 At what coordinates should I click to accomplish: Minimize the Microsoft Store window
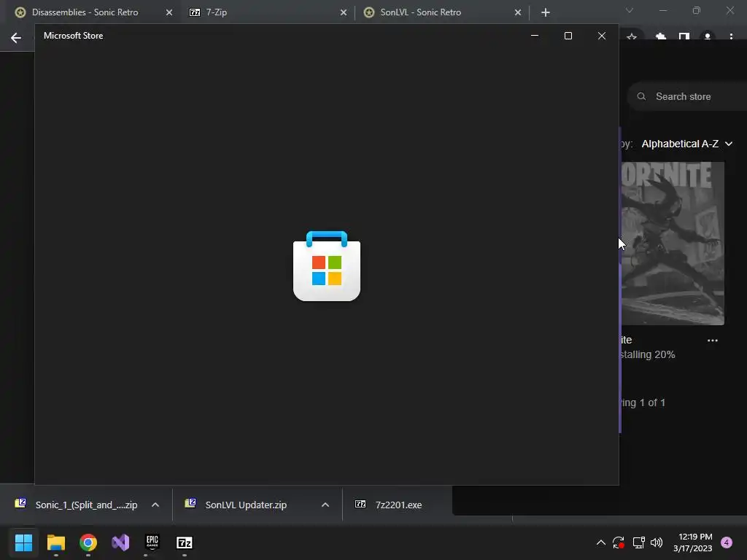(x=535, y=36)
